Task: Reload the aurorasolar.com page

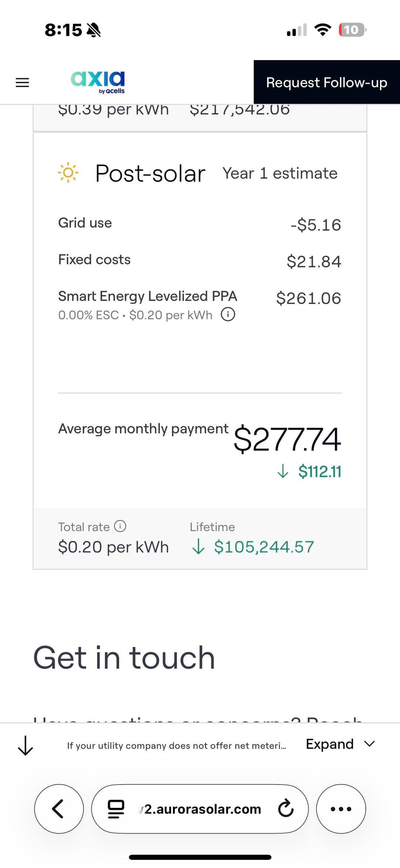Action: coord(286,809)
